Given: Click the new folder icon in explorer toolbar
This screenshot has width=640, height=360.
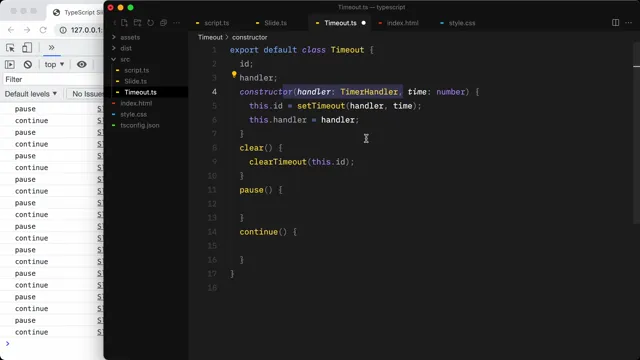Looking at the screenshot, I should coord(138,23).
